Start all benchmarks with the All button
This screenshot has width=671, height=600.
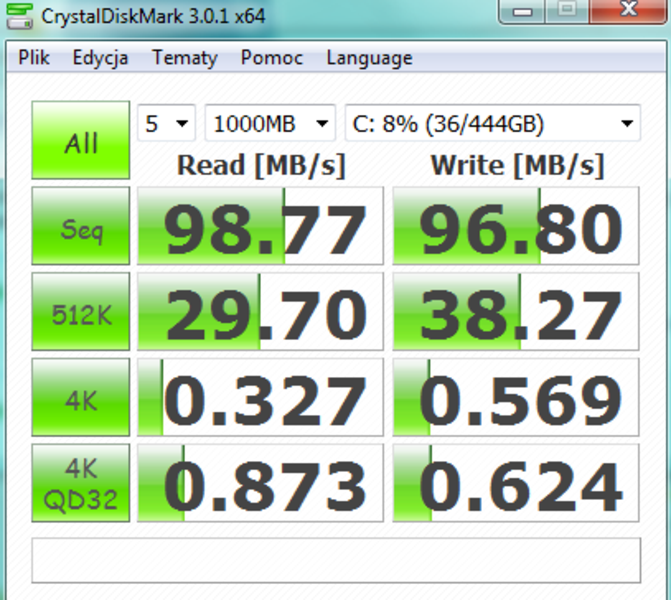(80, 140)
